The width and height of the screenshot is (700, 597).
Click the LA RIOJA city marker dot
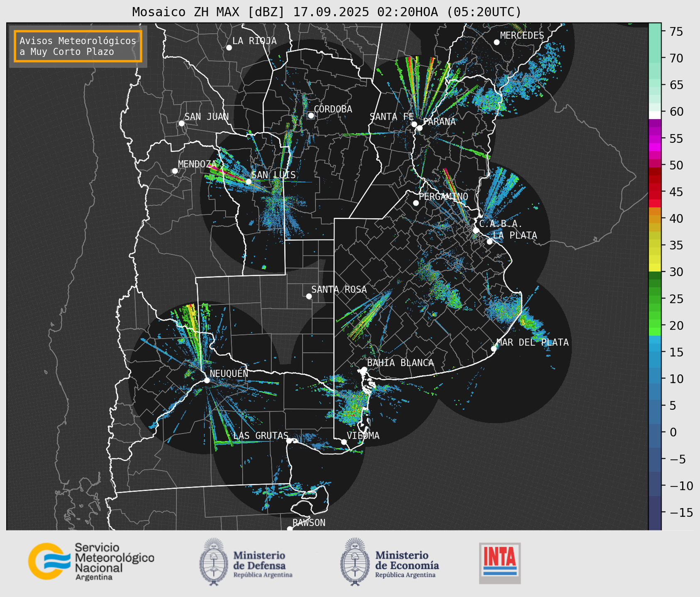(x=229, y=48)
